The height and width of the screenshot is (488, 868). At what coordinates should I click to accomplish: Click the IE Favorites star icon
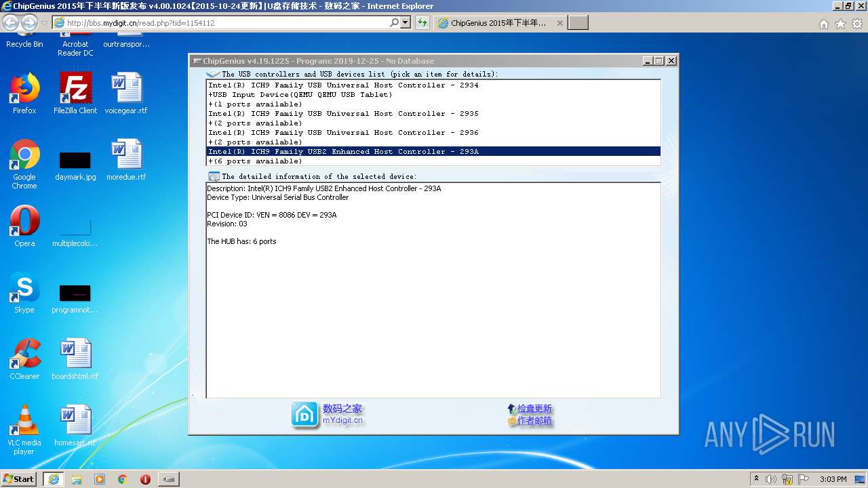click(x=840, y=24)
